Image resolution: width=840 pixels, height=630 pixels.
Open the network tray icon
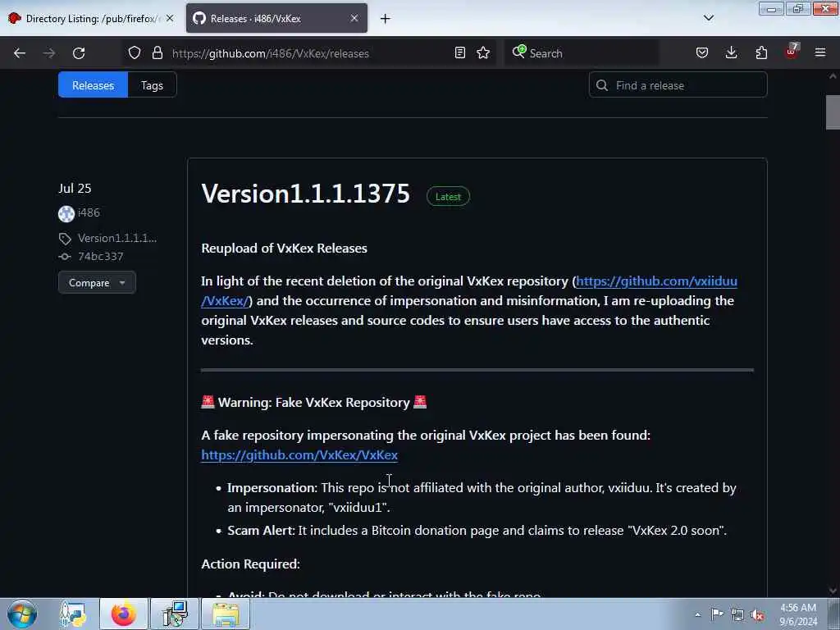click(737, 615)
